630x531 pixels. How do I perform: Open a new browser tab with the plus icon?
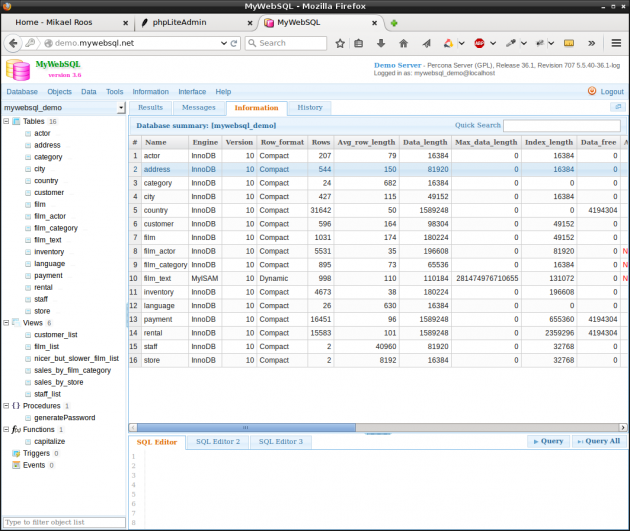[x=394, y=23]
